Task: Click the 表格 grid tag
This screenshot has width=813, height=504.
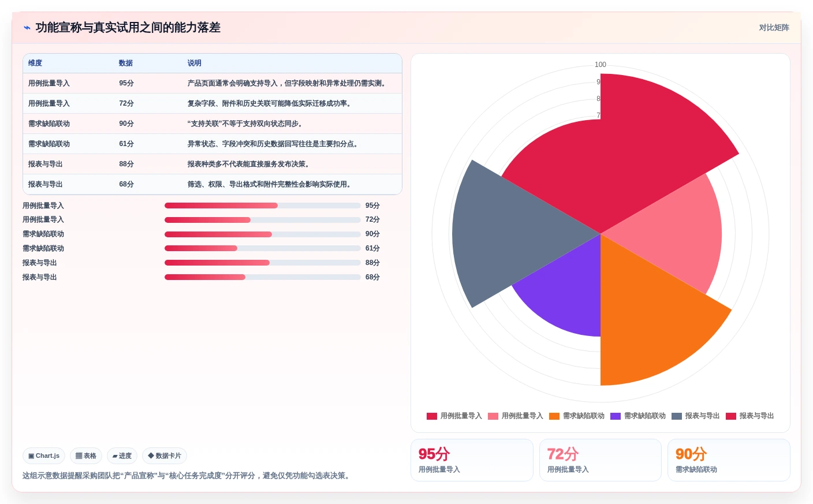Action: click(86, 456)
